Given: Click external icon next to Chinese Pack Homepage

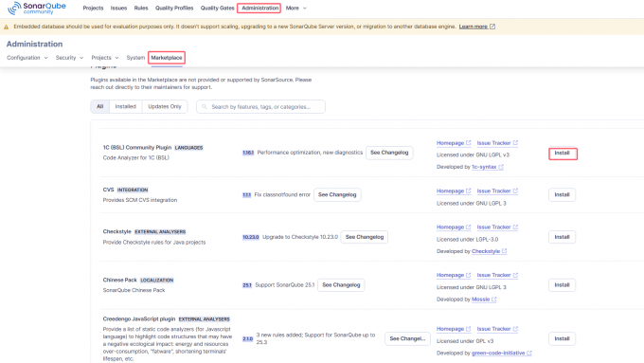Looking at the screenshot, I should (x=468, y=275).
